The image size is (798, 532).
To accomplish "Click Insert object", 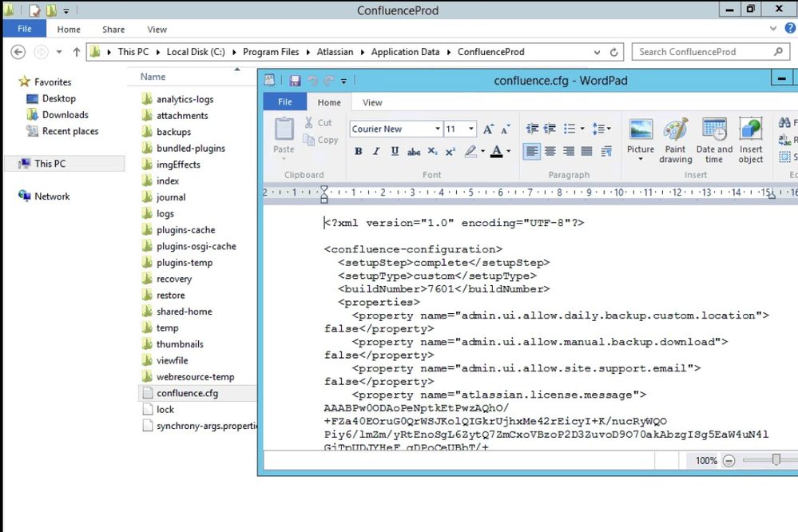I will tap(751, 140).
